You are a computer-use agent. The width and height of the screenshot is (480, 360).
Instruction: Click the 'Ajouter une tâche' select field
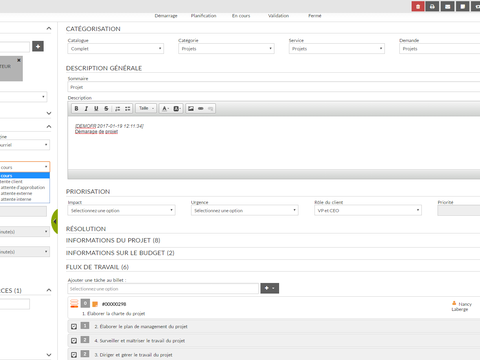coord(163,289)
